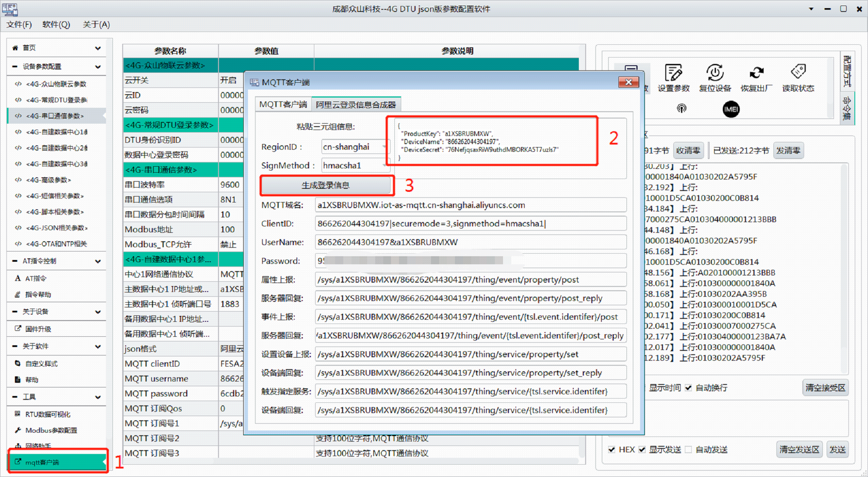Click the UserName field in dialog
868x477 pixels.
click(471, 242)
